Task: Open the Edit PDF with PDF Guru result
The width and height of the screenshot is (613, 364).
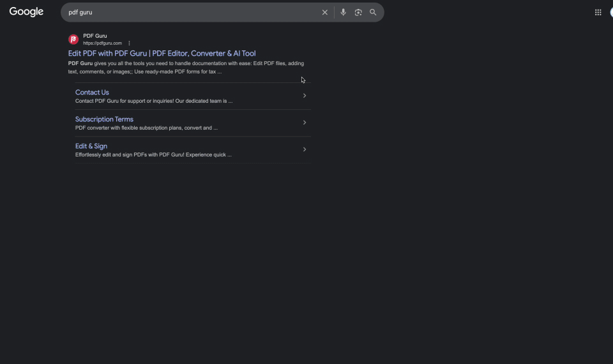Action: pyautogui.click(x=162, y=53)
